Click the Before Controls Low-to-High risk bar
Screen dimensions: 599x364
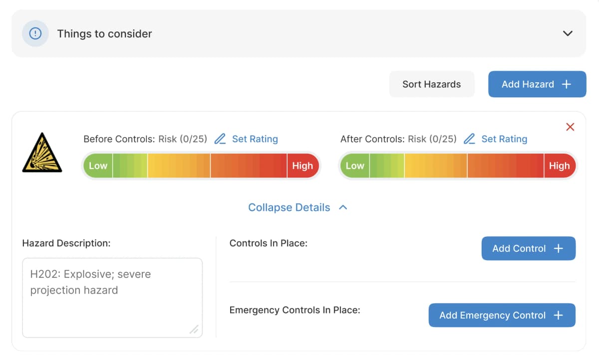pyautogui.click(x=200, y=166)
